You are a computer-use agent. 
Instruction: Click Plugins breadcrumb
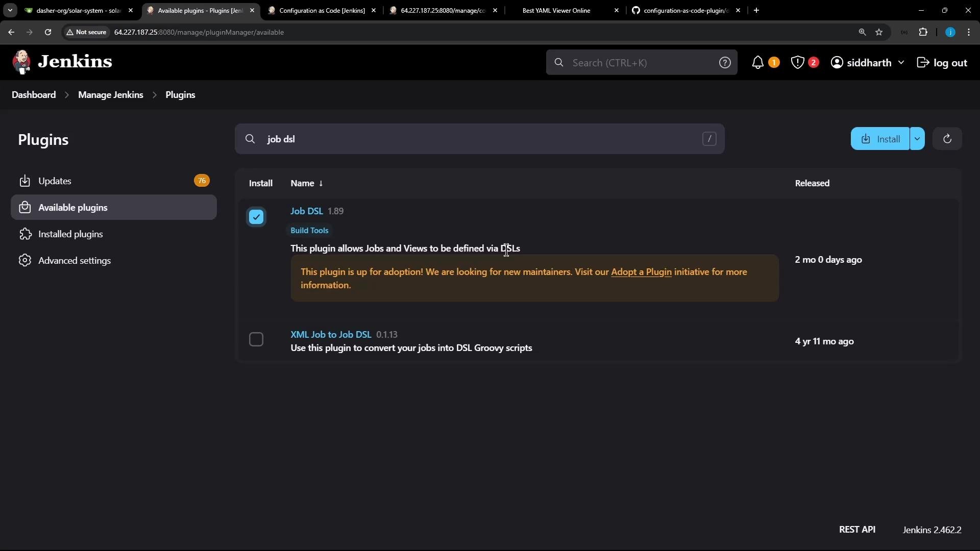(180, 95)
